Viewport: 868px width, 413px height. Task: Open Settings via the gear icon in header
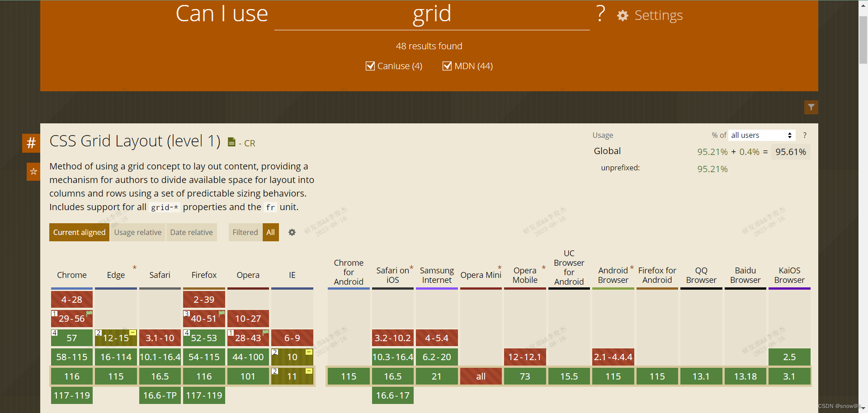pyautogui.click(x=623, y=15)
